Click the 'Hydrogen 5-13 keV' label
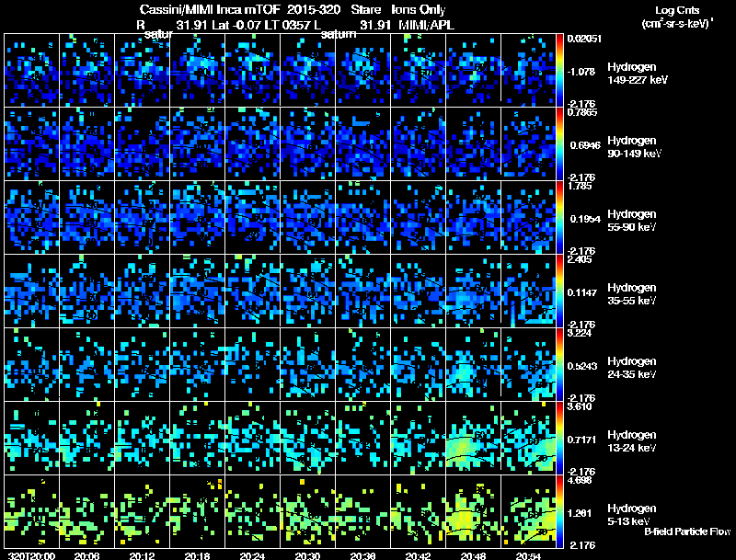 click(631, 515)
